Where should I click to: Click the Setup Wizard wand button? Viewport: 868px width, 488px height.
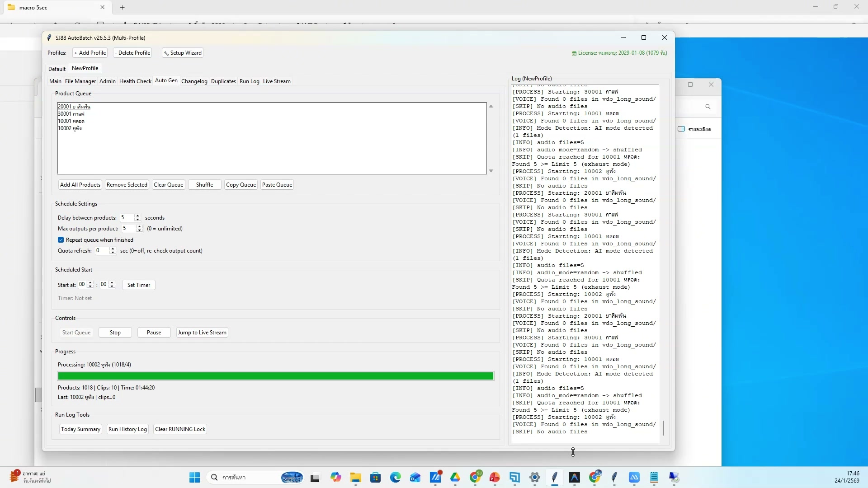[x=183, y=53]
